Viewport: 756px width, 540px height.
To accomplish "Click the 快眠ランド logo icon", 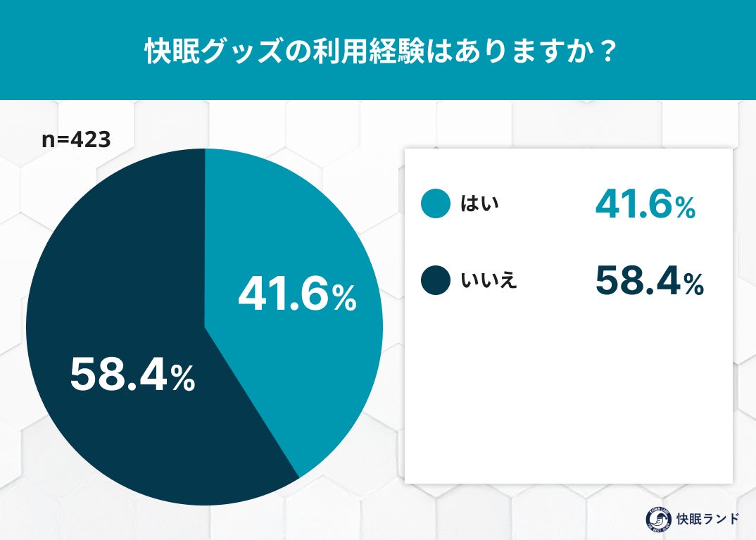I will (x=657, y=519).
